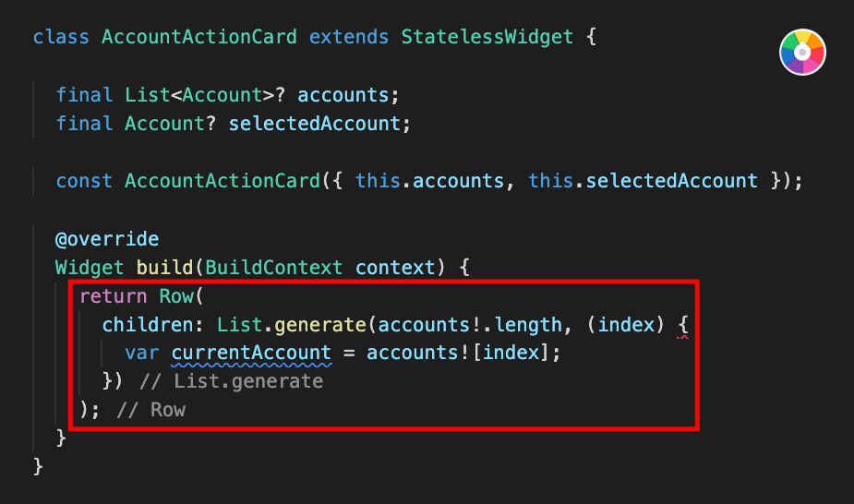The height and width of the screenshot is (504, 854).
Task: Click the // Row closing comment
Action: click(150, 410)
